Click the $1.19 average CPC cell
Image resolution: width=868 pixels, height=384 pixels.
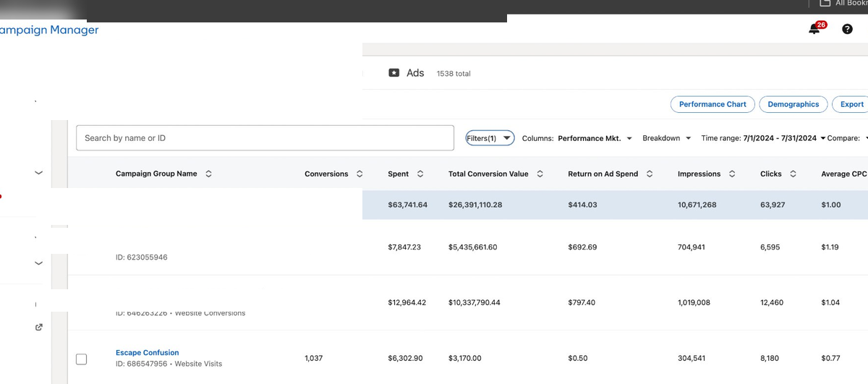pos(830,247)
